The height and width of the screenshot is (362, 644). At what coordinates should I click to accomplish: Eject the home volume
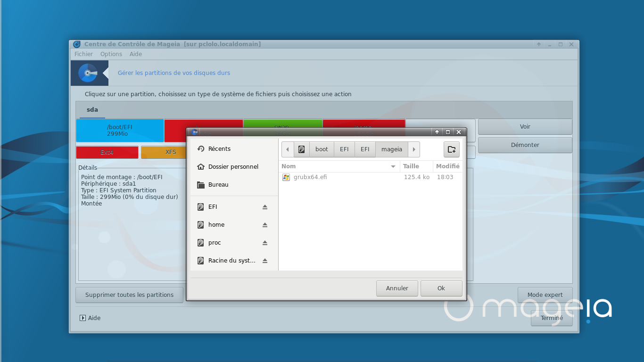[x=265, y=225]
